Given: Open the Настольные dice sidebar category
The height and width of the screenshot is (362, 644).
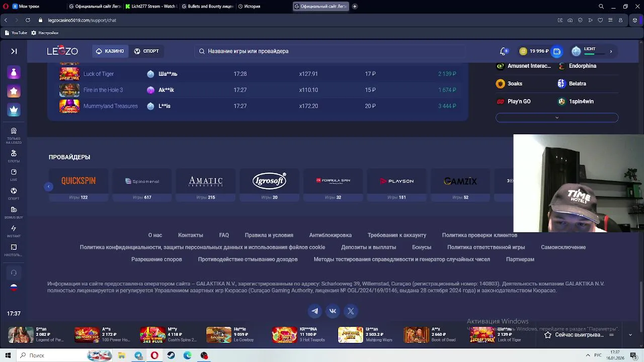Looking at the screenshot, I should (x=14, y=250).
